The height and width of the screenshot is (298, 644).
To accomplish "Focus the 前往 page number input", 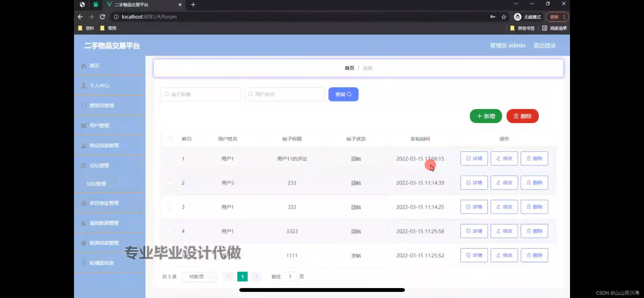I will (290, 277).
